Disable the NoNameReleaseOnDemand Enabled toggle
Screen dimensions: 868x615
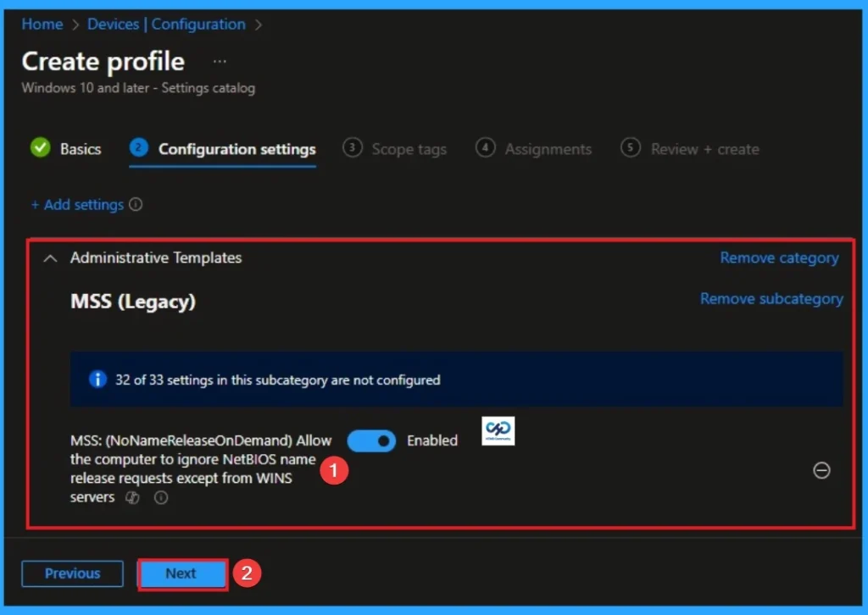(371, 440)
